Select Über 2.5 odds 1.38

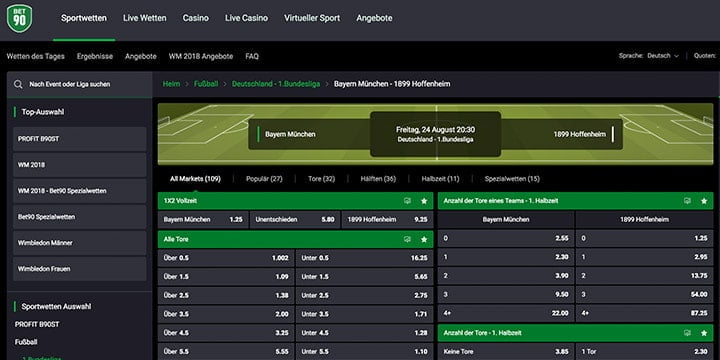[x=226, y=296]
